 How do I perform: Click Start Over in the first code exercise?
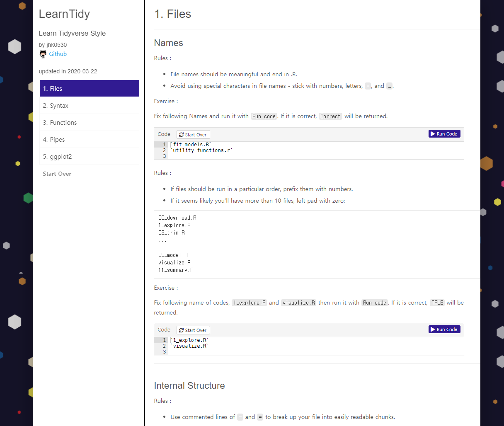[x=193, y=134]
